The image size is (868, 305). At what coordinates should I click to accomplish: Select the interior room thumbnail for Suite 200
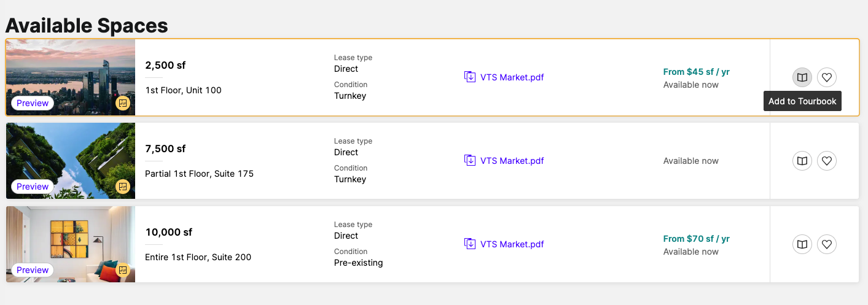pyautogui.click(x=71, y=244)
